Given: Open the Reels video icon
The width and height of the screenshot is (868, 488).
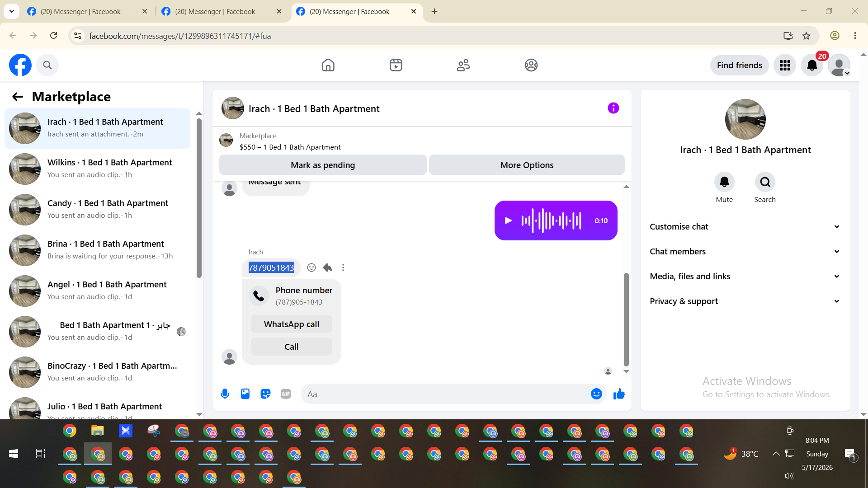Looking at the screenshot, I should tap(396, 65).
